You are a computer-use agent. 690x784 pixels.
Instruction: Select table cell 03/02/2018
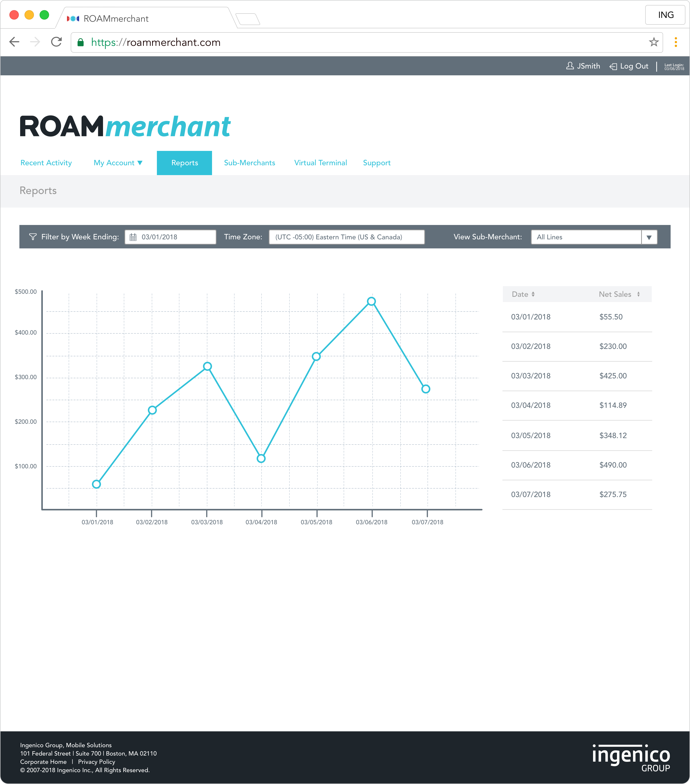[531, 346]
